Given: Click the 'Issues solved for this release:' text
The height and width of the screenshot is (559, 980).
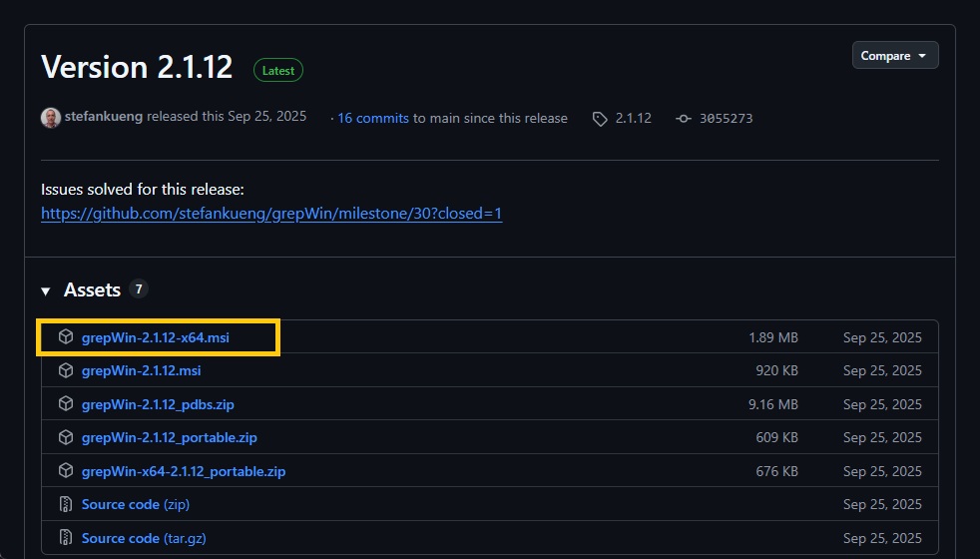Looking at the screenshot, I should pos(143,190).
